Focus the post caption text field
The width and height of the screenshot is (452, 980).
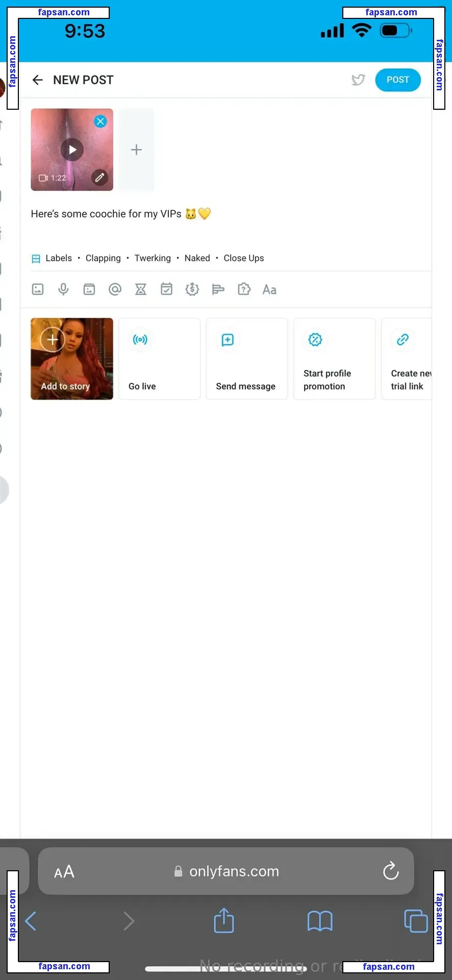coord(226,214)
